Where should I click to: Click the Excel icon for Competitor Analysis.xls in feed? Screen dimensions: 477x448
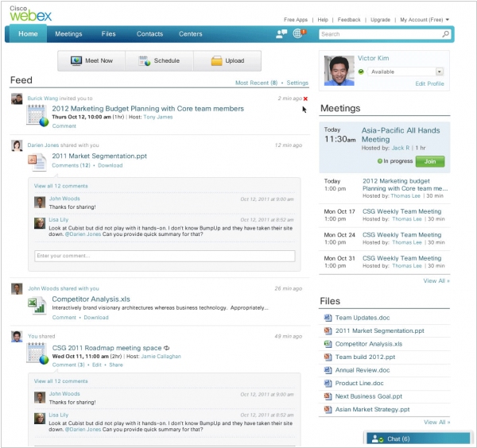pyautogui.click(x=37, y=305)
